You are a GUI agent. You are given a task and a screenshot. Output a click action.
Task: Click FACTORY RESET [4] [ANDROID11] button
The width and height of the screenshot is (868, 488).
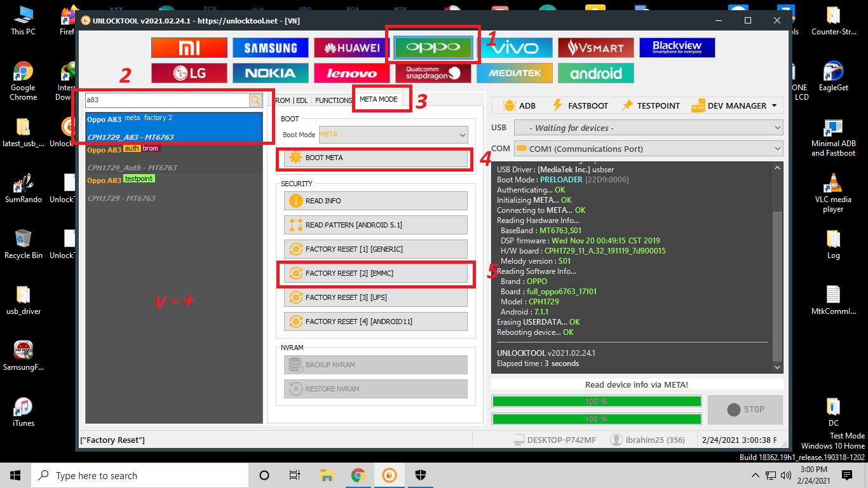pos(376,322)
